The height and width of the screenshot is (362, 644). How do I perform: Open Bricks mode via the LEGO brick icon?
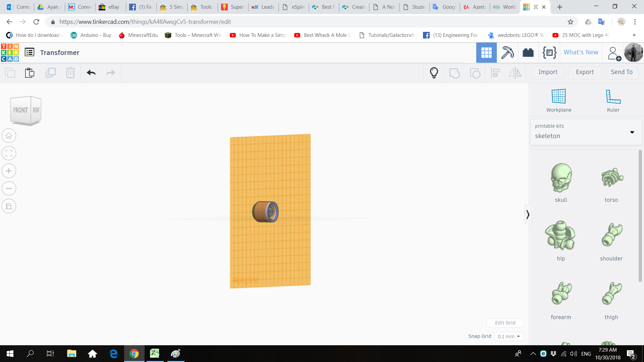pyautogui.click(x=528, y=53)
